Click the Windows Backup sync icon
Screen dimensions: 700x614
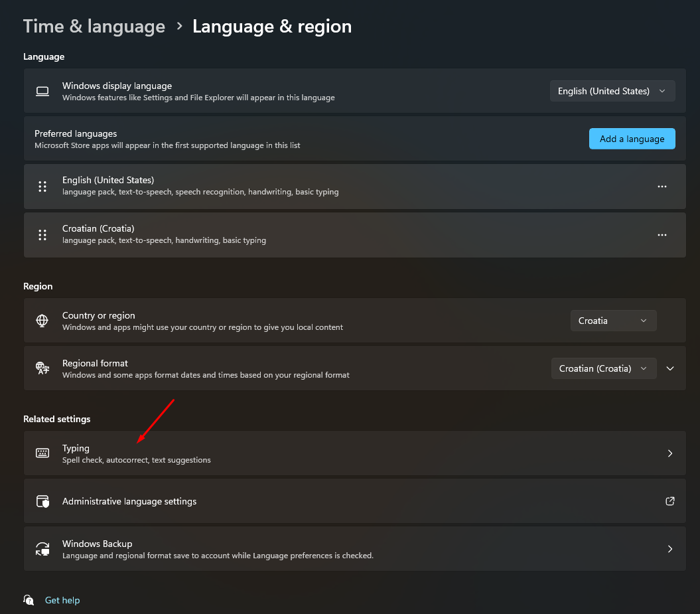42,549
